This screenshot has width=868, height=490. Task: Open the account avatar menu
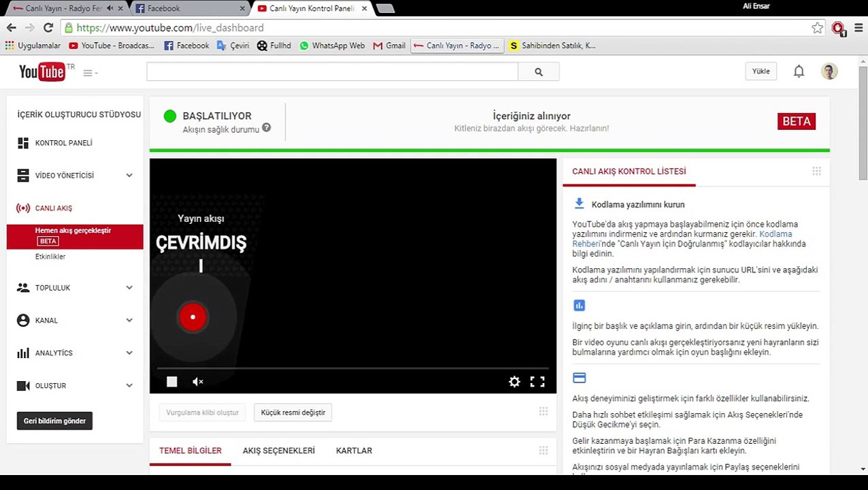click(x=829, y=71)
